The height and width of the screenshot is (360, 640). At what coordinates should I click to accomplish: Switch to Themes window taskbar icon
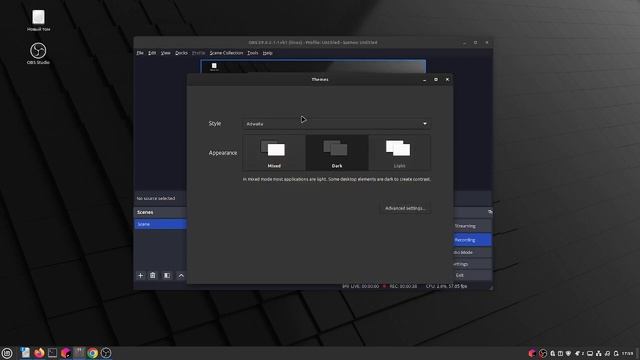[x=79, y=353]
